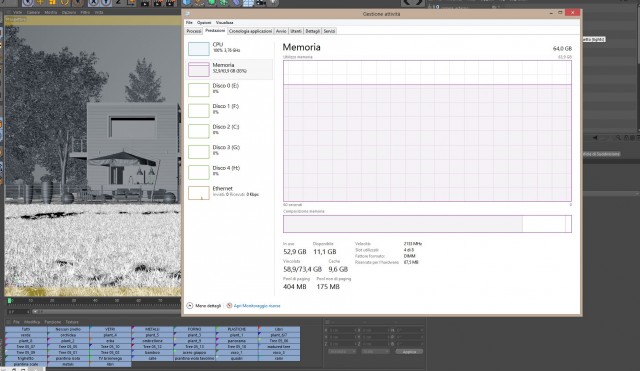Screen dimensions: 640x371
Task: Open the Opzioni menu in Task Manager
Action: point(204,22)
